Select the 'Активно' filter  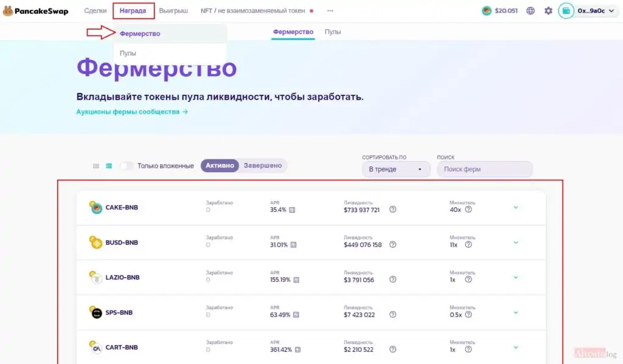pyautogui.click(x=220, y=165)
